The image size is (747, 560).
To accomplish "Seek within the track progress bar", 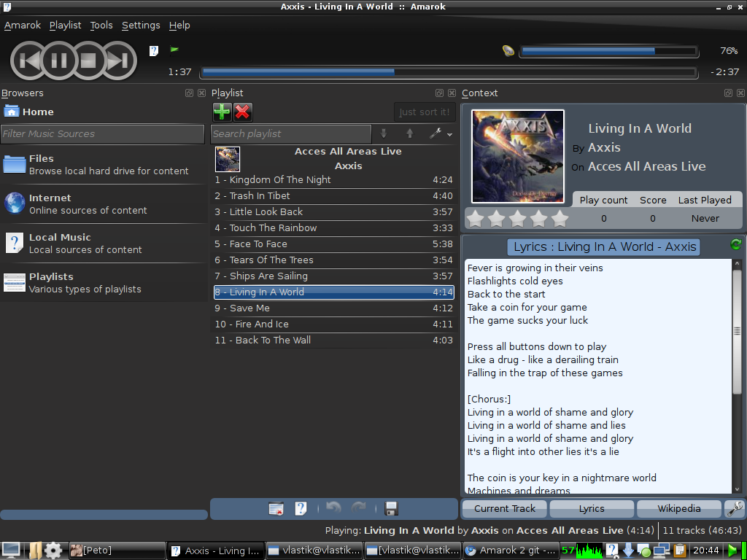I will [449, 72].
